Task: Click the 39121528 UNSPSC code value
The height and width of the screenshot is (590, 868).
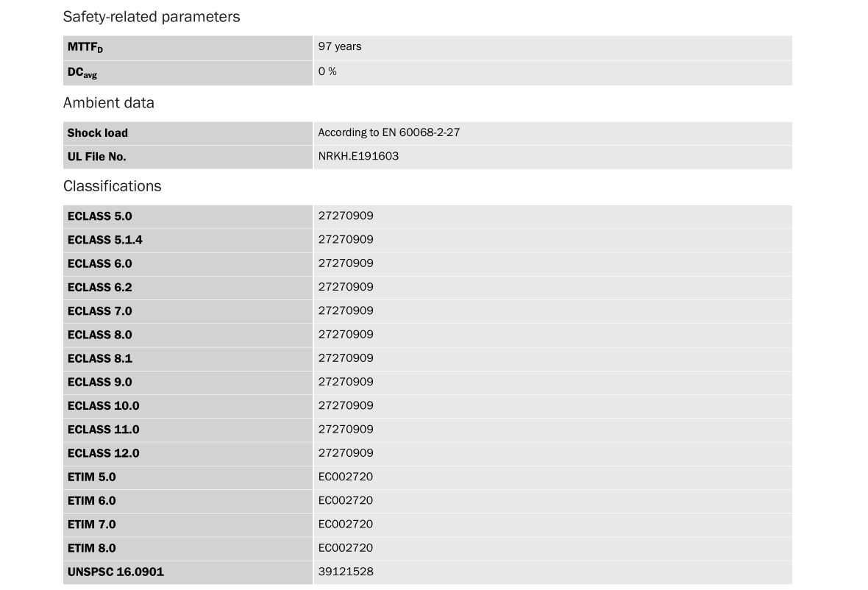Action: coord(346,571)
